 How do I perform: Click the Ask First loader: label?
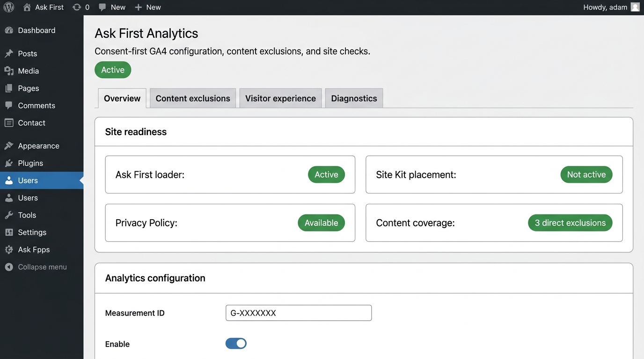(150, 175)
